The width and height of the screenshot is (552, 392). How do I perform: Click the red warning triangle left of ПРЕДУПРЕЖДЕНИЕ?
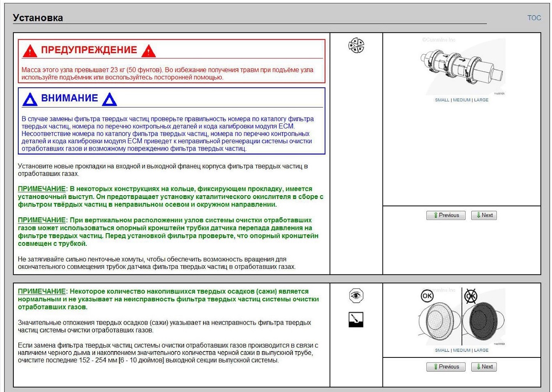(30, 51)
